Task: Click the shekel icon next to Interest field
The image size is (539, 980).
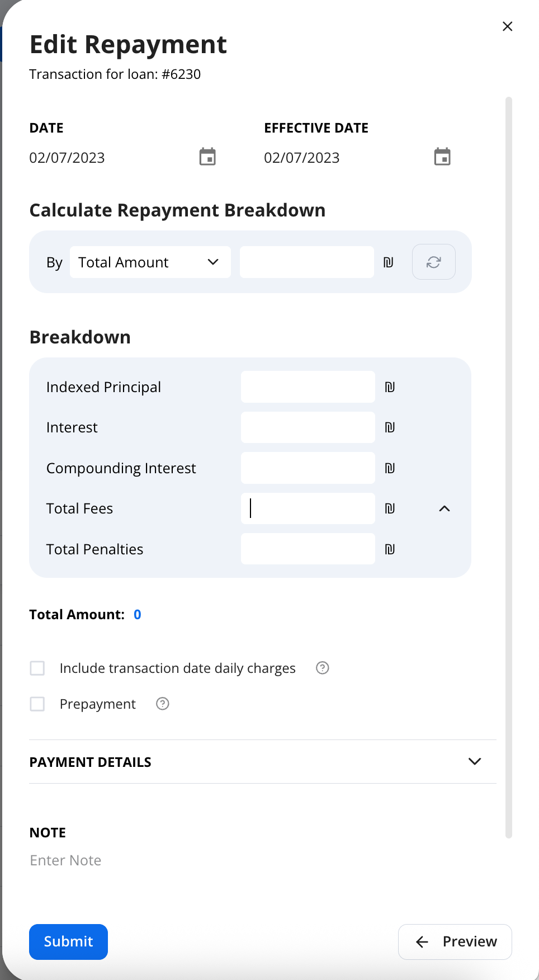Action: 390,427
